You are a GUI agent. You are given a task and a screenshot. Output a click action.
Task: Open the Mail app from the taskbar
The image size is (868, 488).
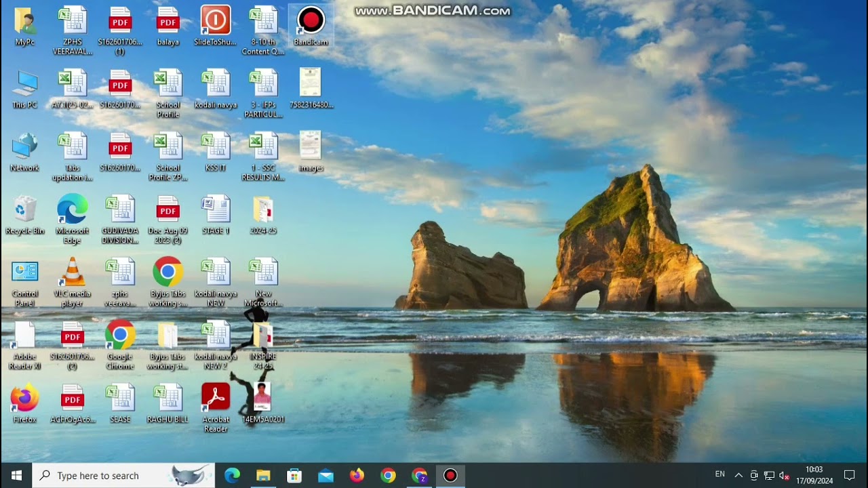point(325,476)
